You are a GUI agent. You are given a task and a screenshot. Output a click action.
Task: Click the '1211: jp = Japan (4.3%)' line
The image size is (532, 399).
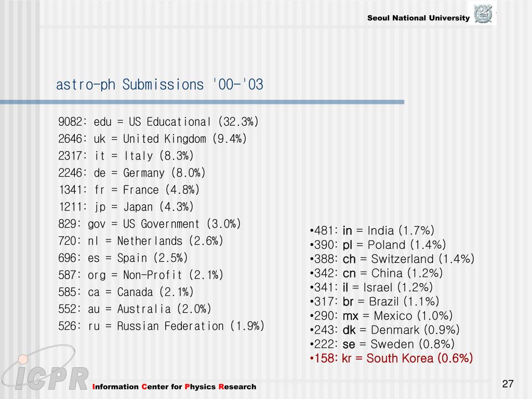pos(126,207)
